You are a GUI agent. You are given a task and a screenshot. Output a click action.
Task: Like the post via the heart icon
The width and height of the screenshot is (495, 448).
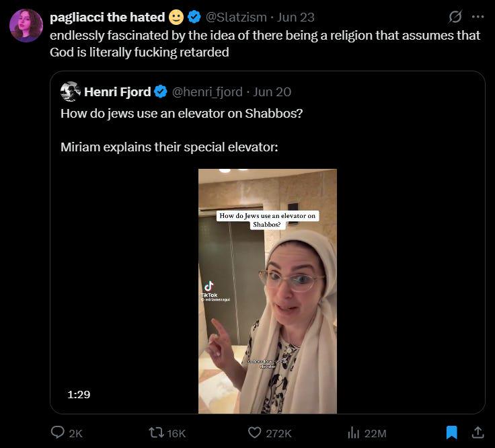(x=254, y=433)
